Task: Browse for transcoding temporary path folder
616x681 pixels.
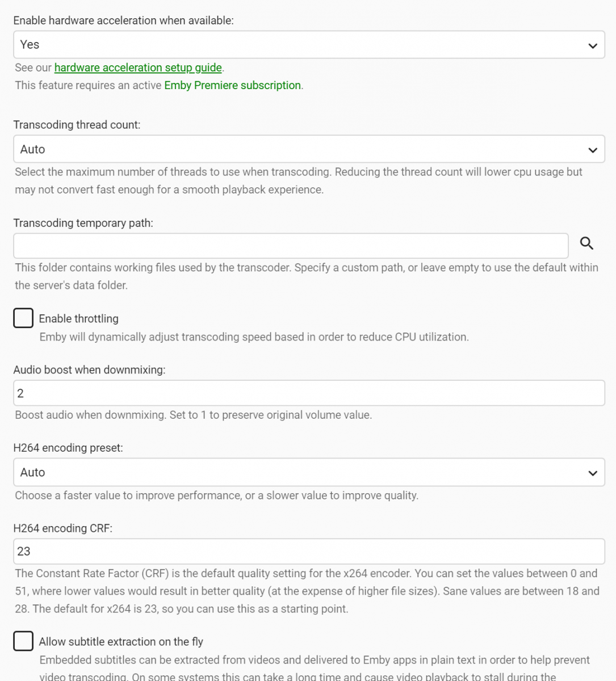Action: click(x=586, y=243)
